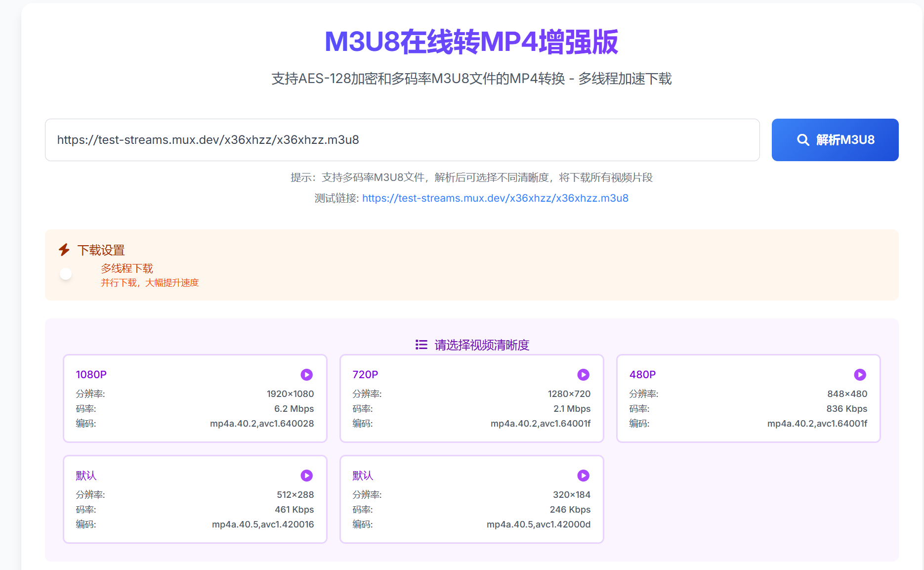924x570 pixels.
Task: Click the play icon on the 512×288 默认 card
Action: [x=306, y=476]
